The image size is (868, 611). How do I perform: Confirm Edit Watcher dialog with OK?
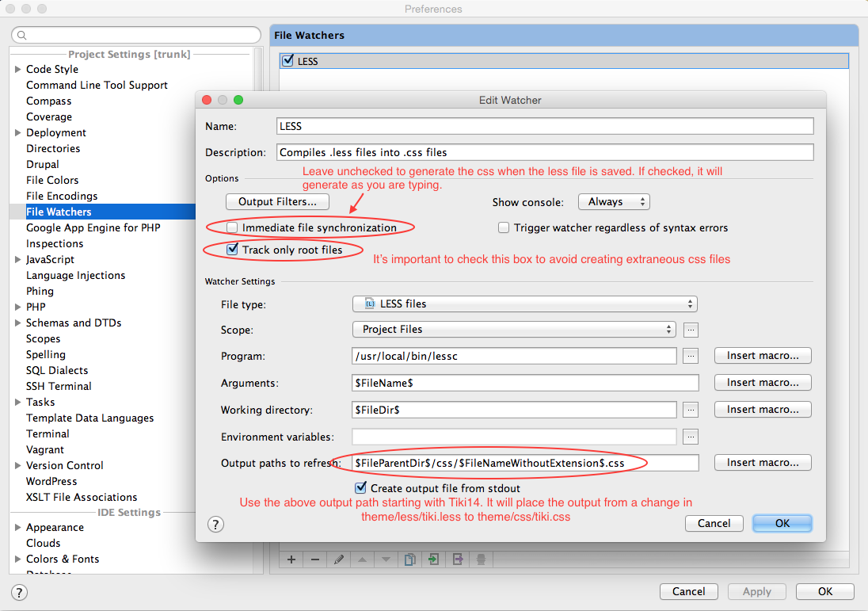[782, 524]
